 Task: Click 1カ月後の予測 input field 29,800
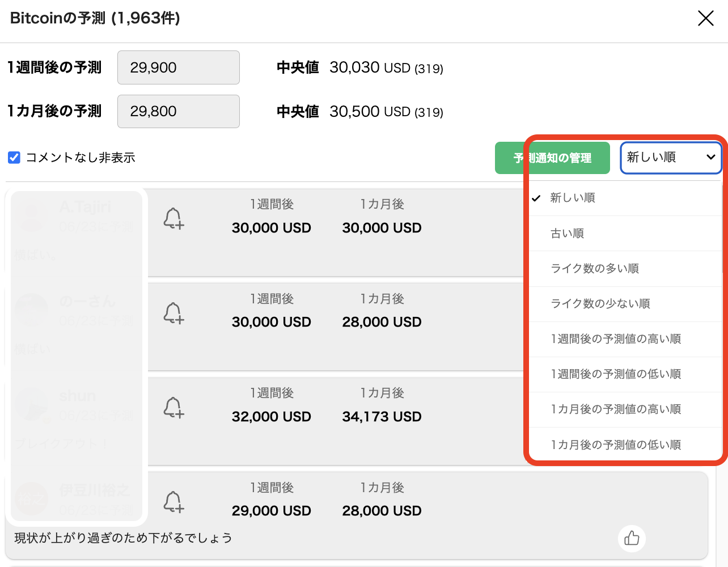pyautogui.click(x=179, y=111)
